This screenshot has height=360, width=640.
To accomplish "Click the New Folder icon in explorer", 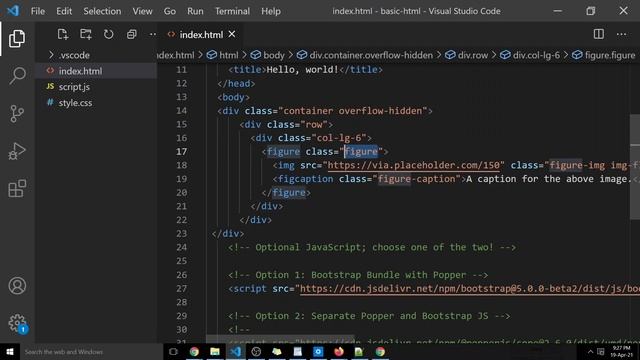I will click(86, 34).
